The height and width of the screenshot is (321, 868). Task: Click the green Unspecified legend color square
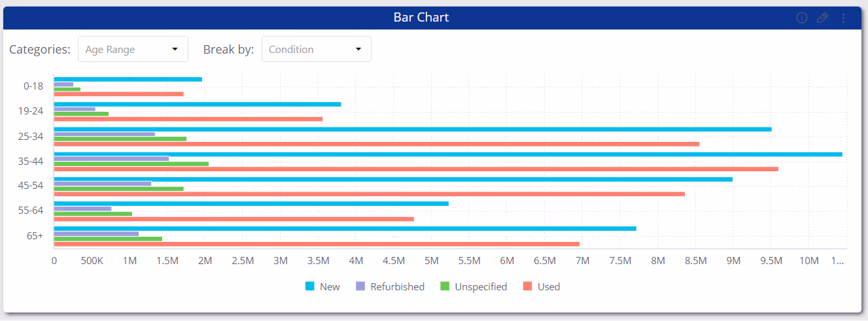click(x=444, y=286)
